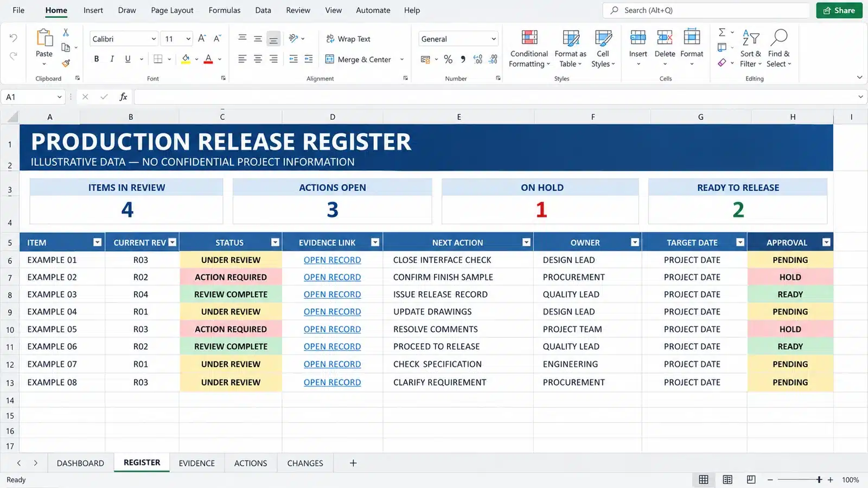
Task: Open the font size dropdown
Action: click(x=188, y=38)
